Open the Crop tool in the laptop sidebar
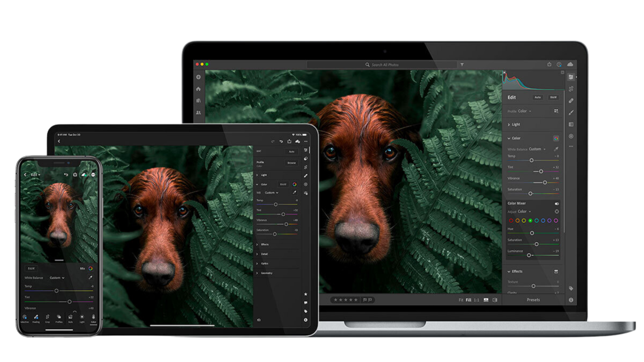Viewport: 644px width, 362px height. tap(571, 89)
